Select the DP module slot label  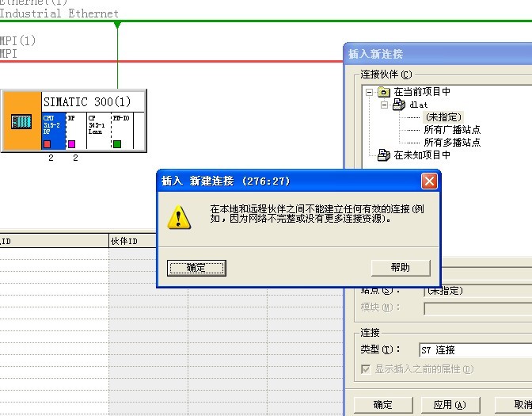coord(71,118)
